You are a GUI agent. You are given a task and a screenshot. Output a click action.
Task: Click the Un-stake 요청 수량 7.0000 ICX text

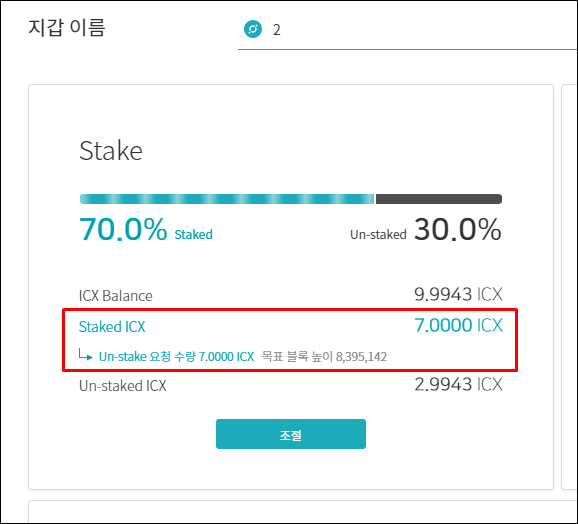click(176, 357)
